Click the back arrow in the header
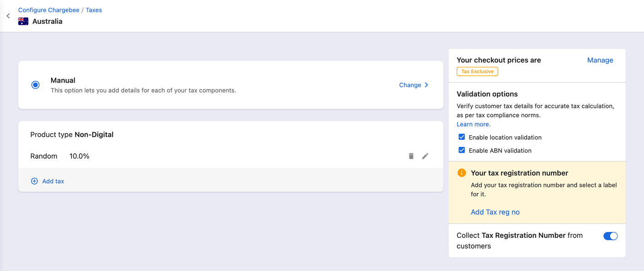Screen dimensions: 644x271 click(8, 16)
